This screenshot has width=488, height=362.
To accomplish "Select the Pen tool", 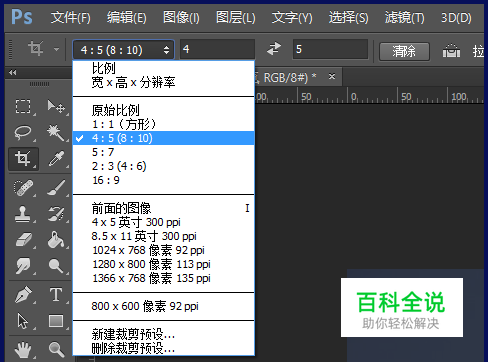I will pos(23,295).
